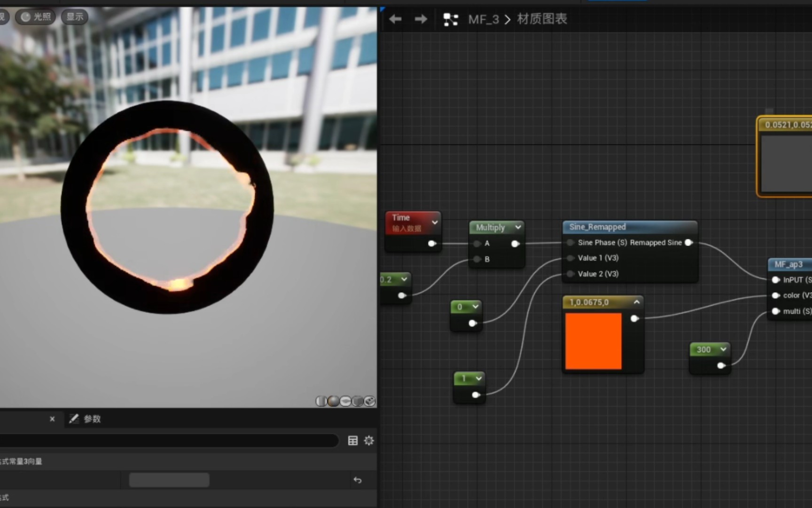Open the table view icon in details panel

(x=353, y=441)
